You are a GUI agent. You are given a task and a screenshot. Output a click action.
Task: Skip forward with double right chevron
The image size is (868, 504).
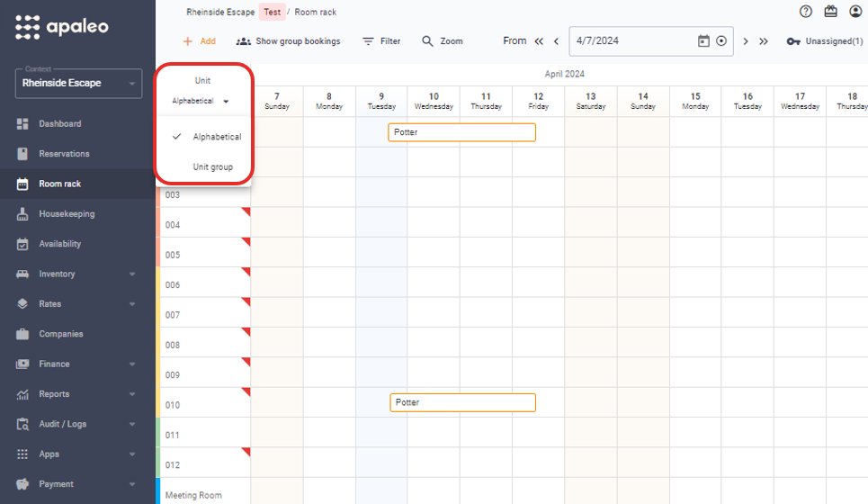tap(764, 41)
